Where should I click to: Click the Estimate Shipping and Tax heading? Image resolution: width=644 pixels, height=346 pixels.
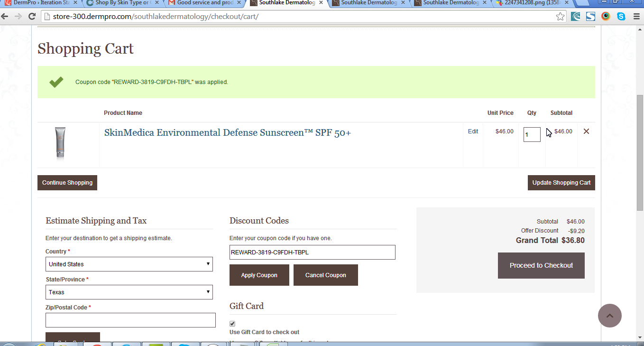coord(96,221)
